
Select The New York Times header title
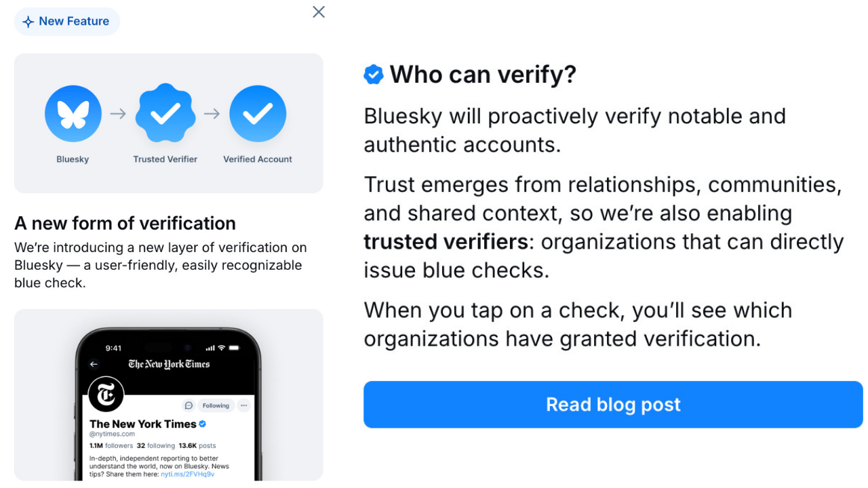(x=169, y=364)
